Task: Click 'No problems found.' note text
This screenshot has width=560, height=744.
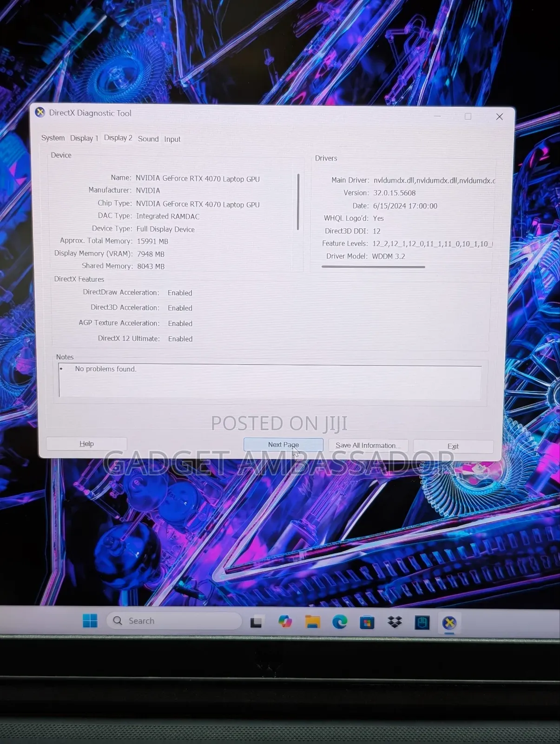Action: click(x=105, y=369)
